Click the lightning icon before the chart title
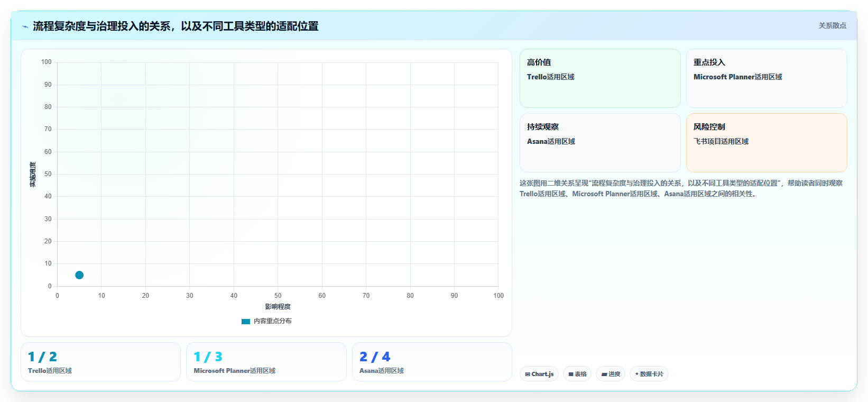The height and width of the screenshot is (402, 868). tap(25, 26)
